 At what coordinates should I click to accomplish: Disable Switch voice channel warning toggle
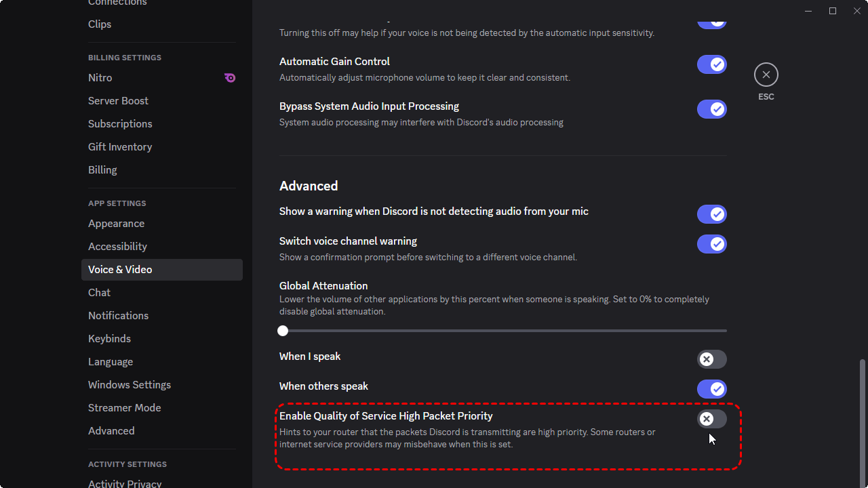pos(711,244)
